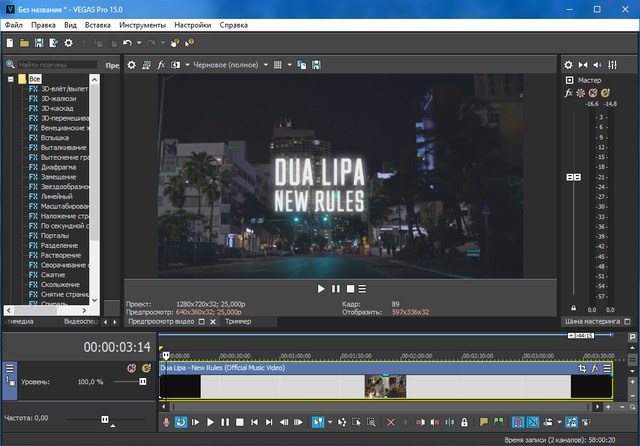Adjust the Master volume fader
640x446 pixels.
click(x=573, y=177)
